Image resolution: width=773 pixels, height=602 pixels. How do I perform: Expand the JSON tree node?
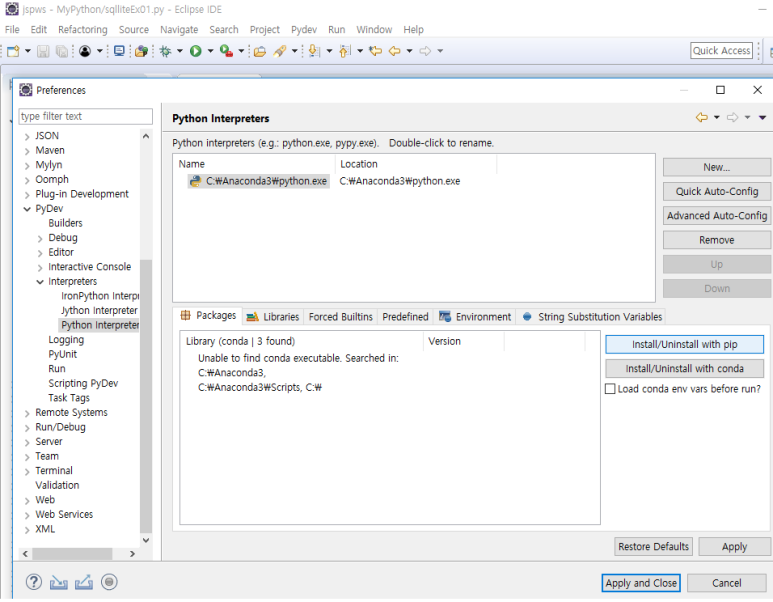click(x=27, y=137)
